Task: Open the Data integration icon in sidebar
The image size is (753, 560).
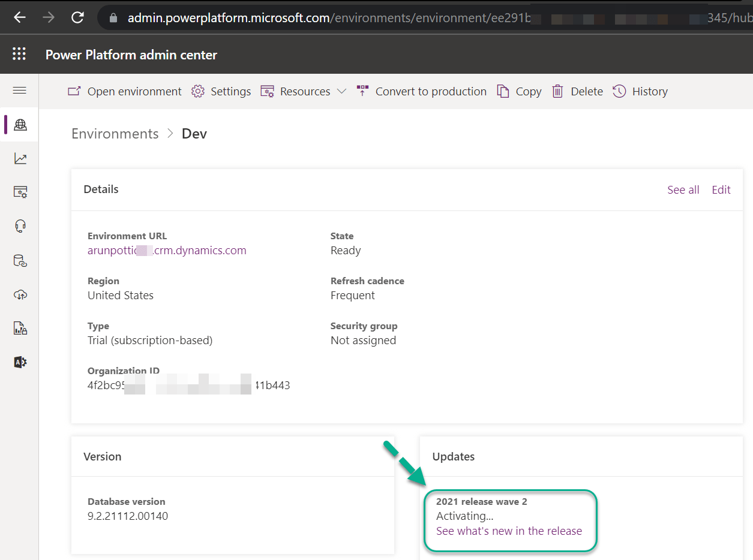Action: point(20,260)
